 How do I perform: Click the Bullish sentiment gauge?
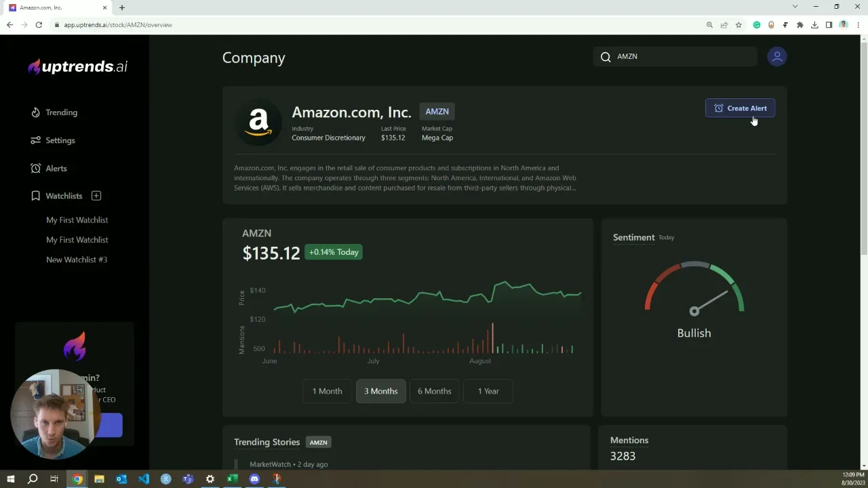694,289
